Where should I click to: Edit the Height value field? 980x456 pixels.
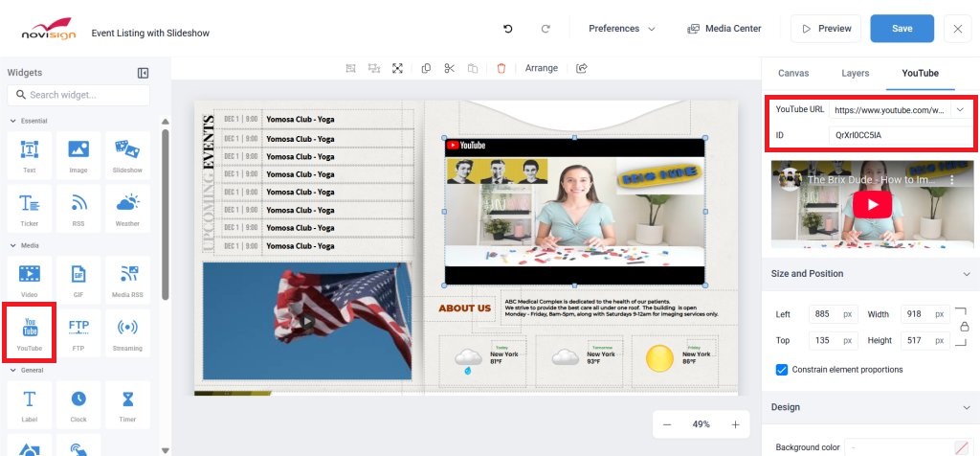tap(924, 340)
